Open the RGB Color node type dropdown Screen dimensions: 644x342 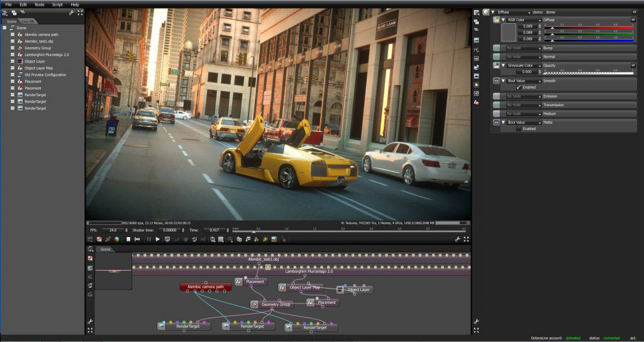[x=525, y=19]
